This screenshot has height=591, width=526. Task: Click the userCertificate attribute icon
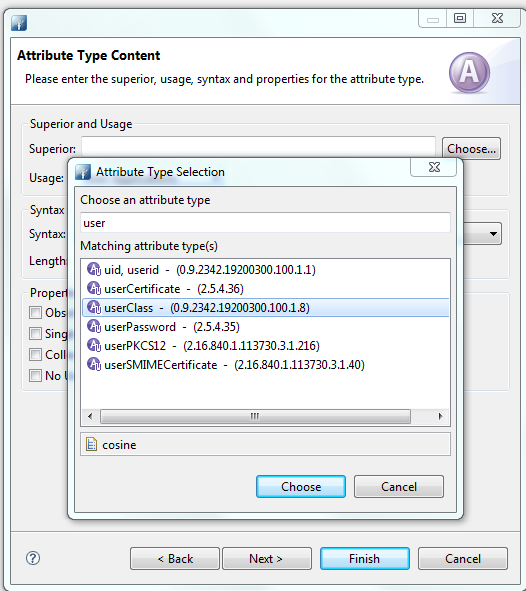coord(94,288)
